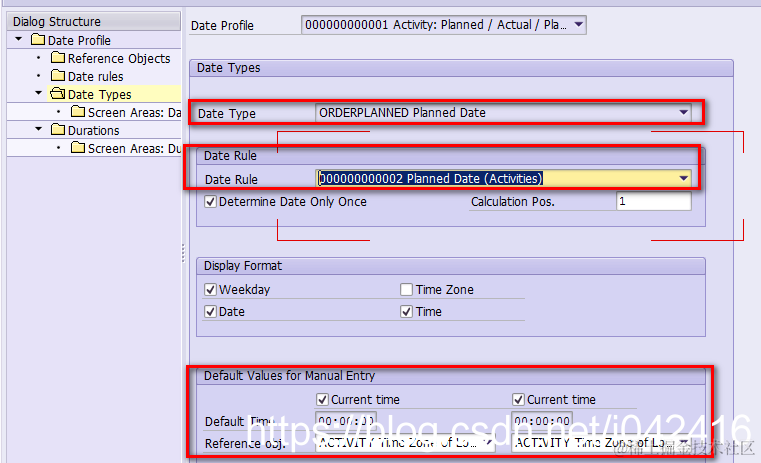Uncheck the Weekday display option
This screenshot has height=463, width=761.
pyautogui.click(x=210, y=290)
